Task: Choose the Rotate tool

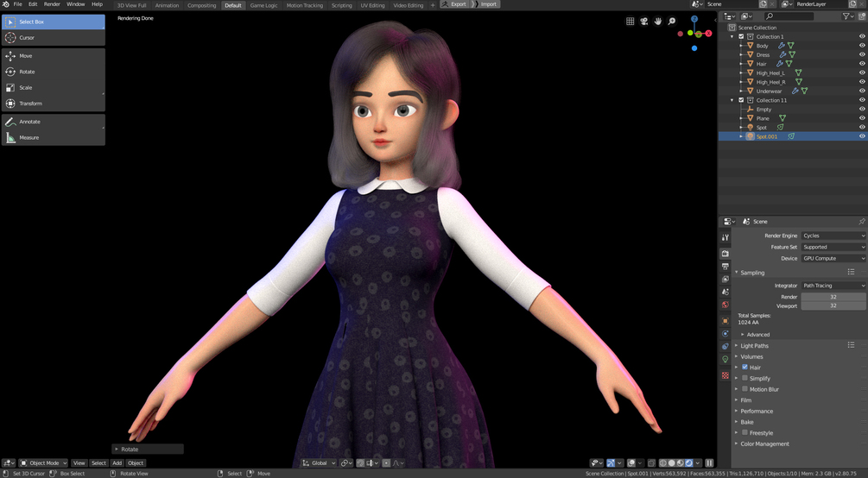Action: 54,72
